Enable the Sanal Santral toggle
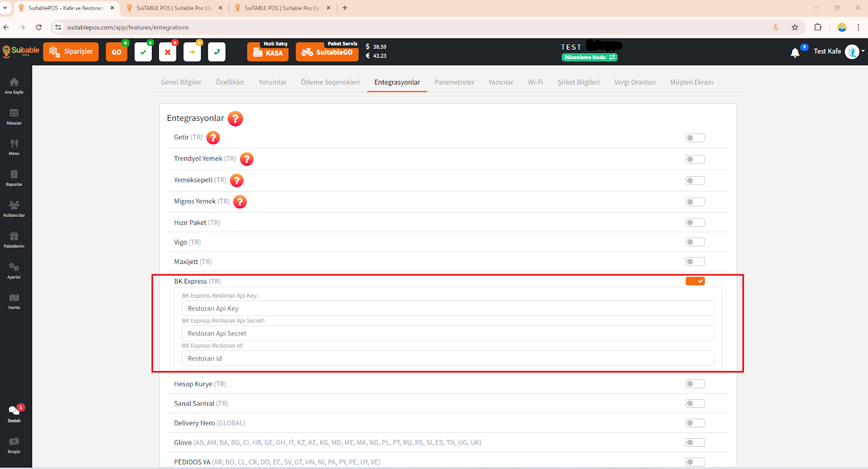The height and width of the screenshot is (469, 868). (695, 403)
